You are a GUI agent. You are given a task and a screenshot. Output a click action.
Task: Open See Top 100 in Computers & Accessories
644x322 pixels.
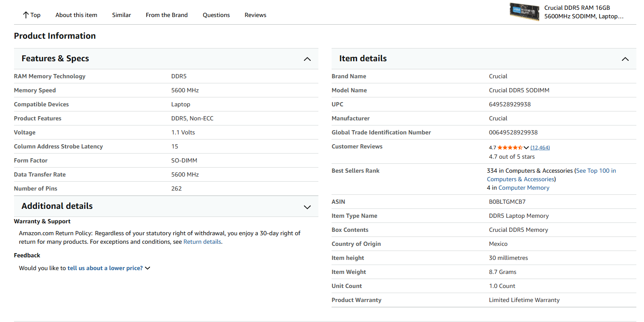tap(551, 175)
